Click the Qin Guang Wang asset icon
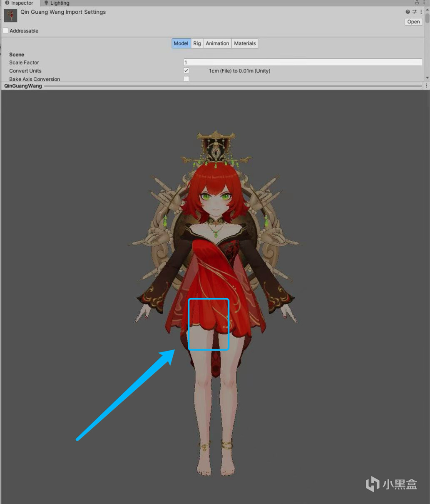 10,15
